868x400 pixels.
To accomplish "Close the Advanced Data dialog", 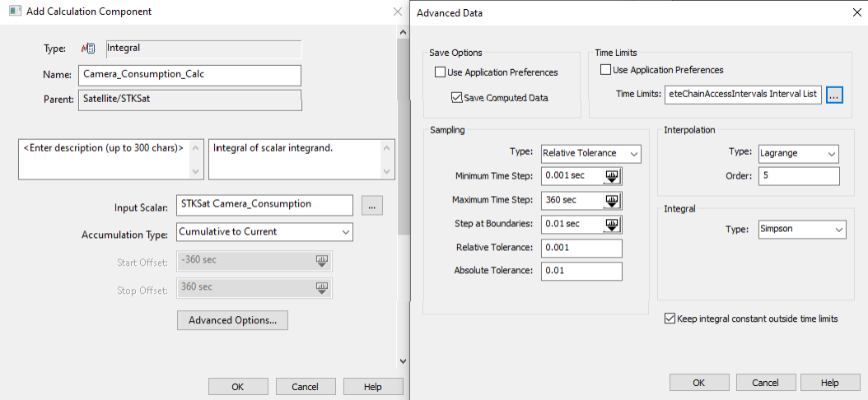I will click(853, 13).
